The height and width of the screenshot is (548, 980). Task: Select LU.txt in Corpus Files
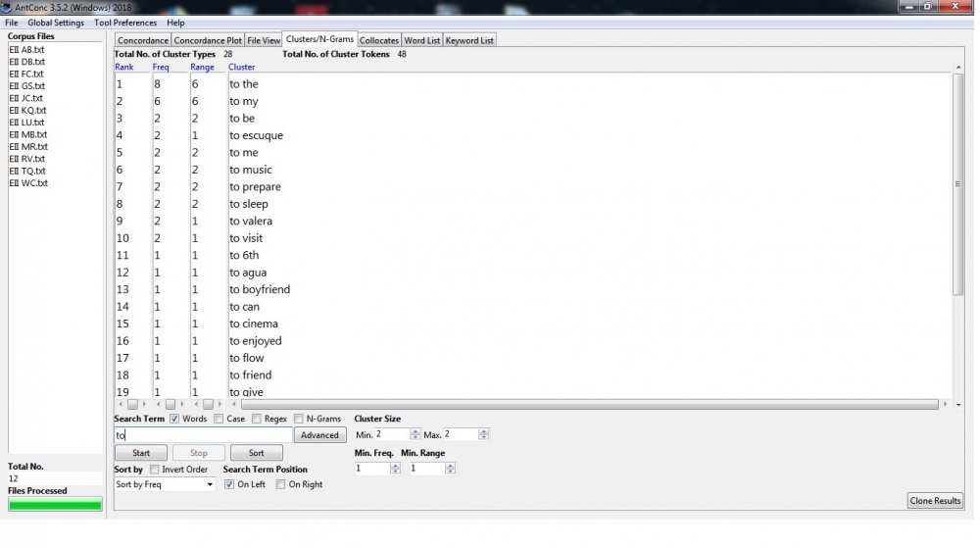26,123
